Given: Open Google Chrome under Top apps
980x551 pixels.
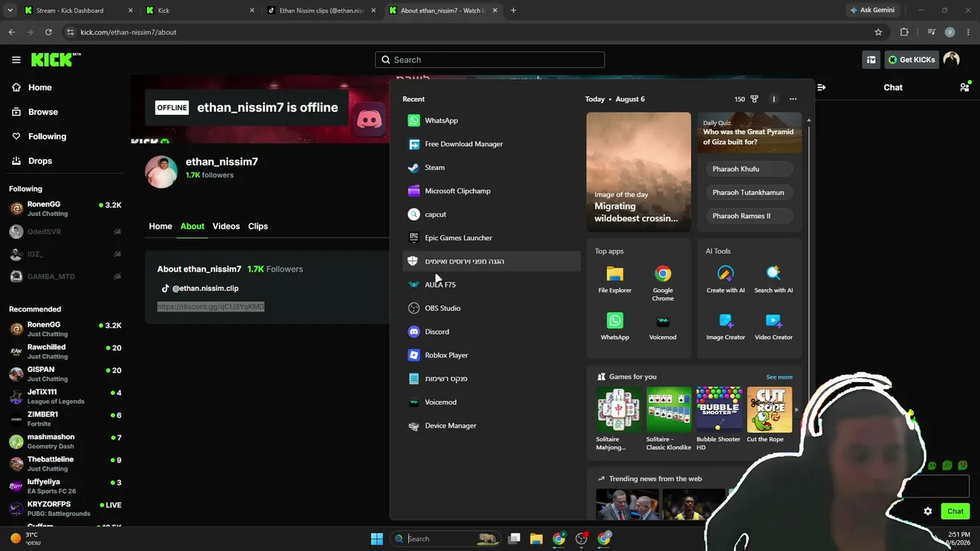Looking at the screenshot, I should pyautogui.click(x=663, y=282).
